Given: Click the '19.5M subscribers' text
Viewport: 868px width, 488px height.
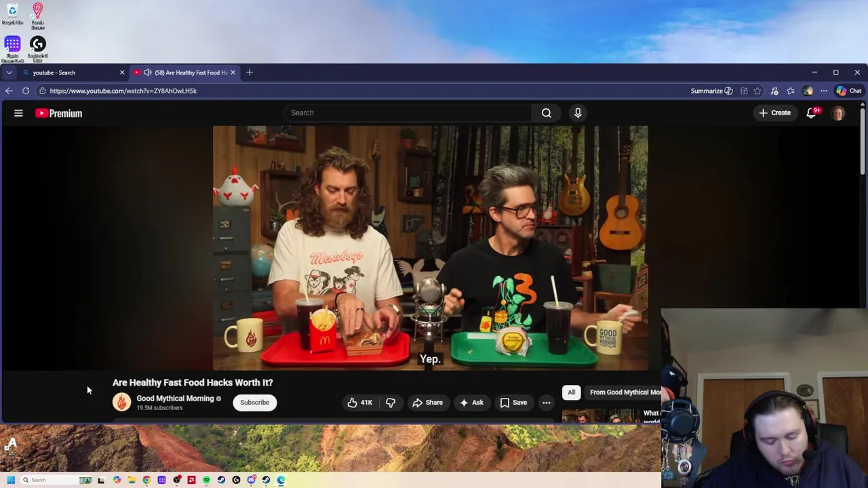Looking at the screenshot, I should click(x=159, y=408).
